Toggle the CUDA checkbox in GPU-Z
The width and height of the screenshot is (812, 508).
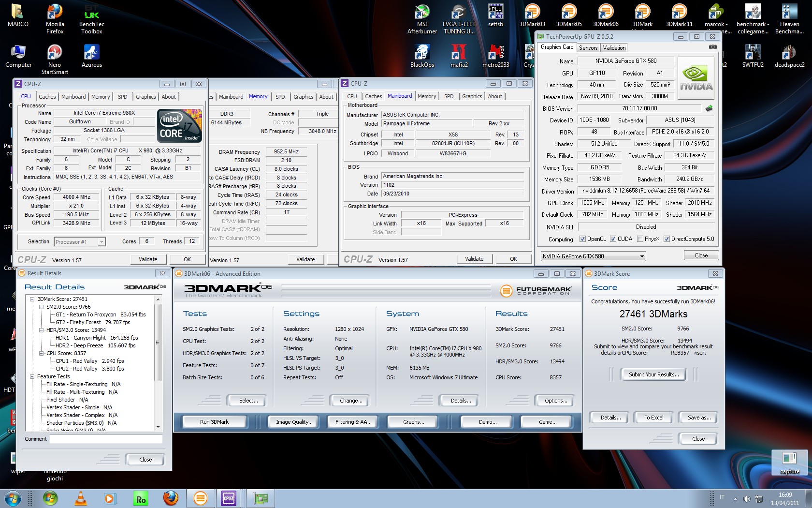click(613, 239)
